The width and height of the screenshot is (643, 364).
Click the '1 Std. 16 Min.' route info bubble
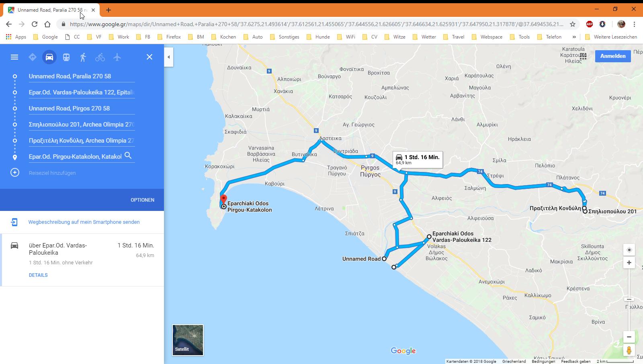pyautogui.click(x=418, y=160)
